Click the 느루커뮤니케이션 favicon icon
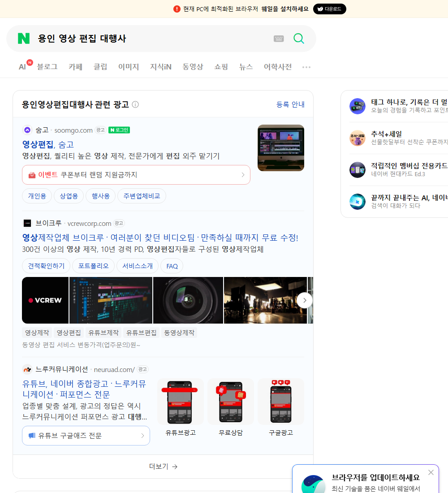The image size is (448, 493). [27, 369]
